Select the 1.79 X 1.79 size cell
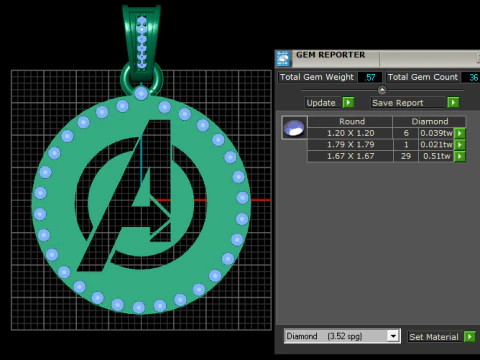The width and height of the screenshot is (480, 360). pyautogui.click(x=350, y=145)
